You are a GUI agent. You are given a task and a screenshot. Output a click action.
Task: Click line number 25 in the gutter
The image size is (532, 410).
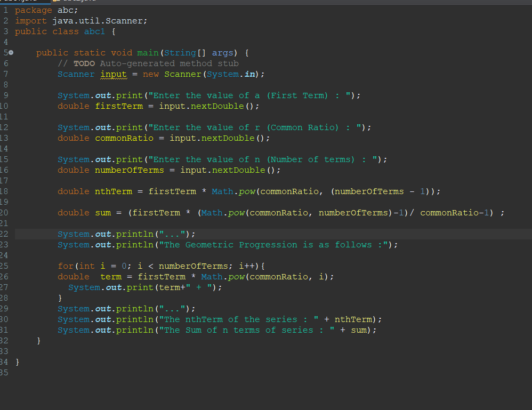point(4,266)
